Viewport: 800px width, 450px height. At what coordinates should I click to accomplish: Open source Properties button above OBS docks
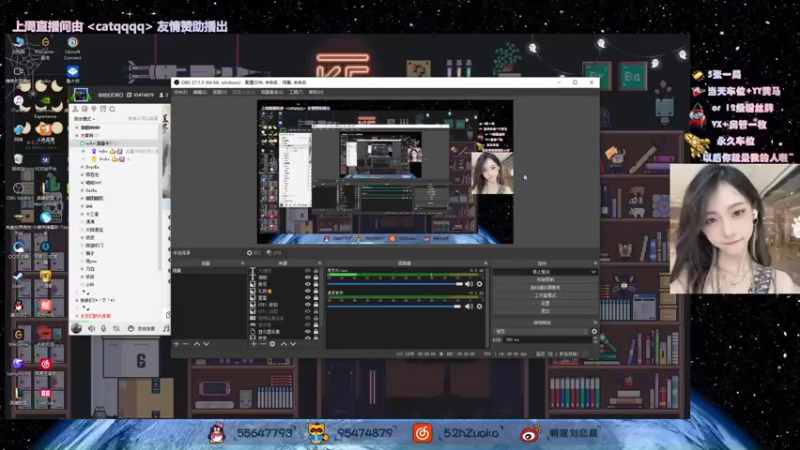[254, 253]
